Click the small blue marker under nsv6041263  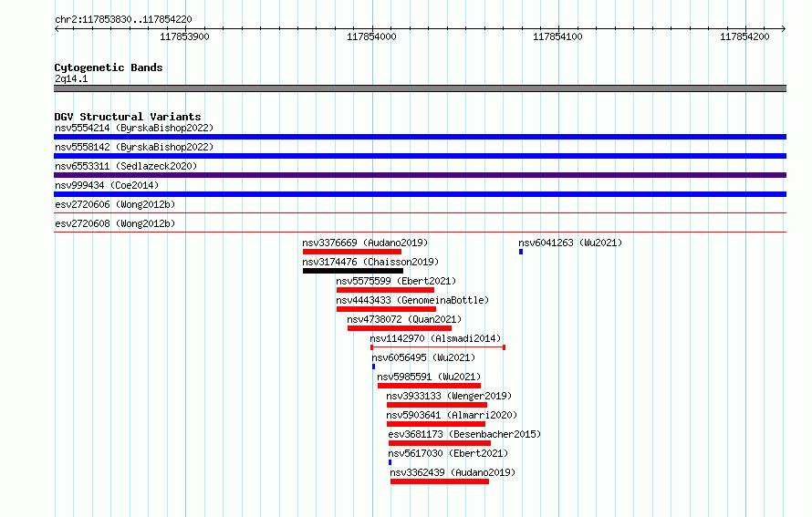[521, 252]
